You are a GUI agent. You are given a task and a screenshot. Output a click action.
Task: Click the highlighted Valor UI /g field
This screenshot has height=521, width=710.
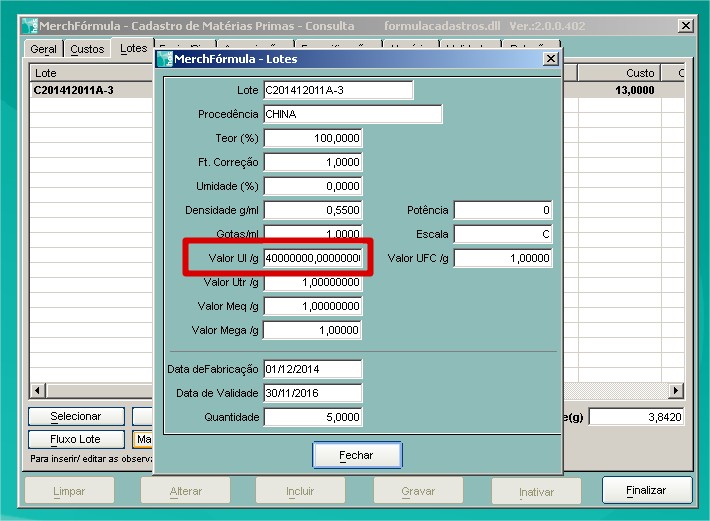(313, 258)
